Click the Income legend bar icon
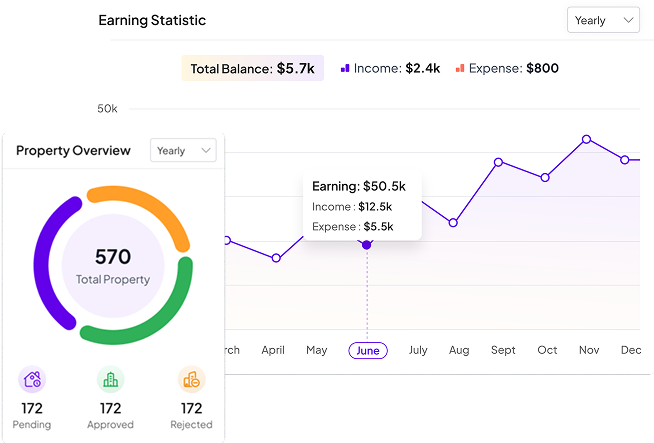 pyautogui.click(x=345, y=68)
